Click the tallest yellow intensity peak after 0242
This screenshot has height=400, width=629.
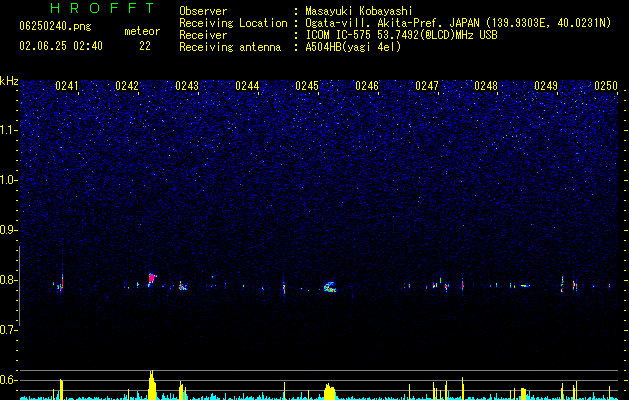[x=152, y=385]
